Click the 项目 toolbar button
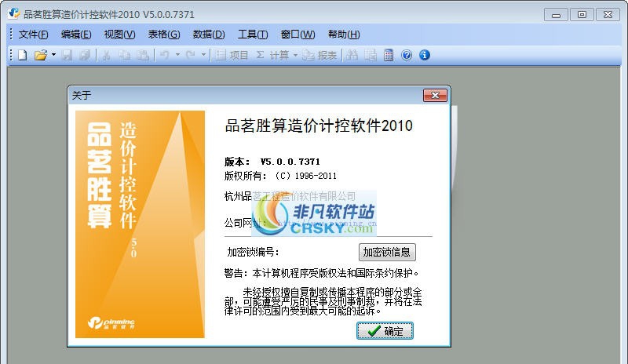628x364 pixels. (x=232, y=55)
